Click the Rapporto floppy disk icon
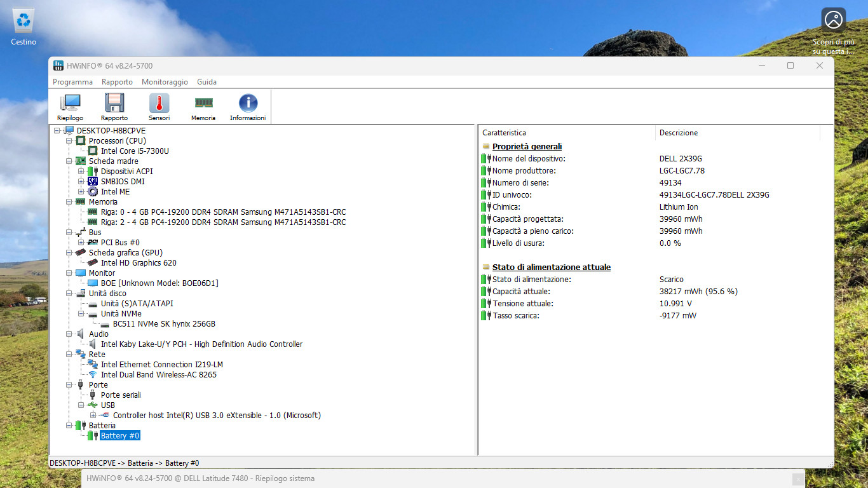868x488 pixels. pyautogui.click(x=114, y=107)
